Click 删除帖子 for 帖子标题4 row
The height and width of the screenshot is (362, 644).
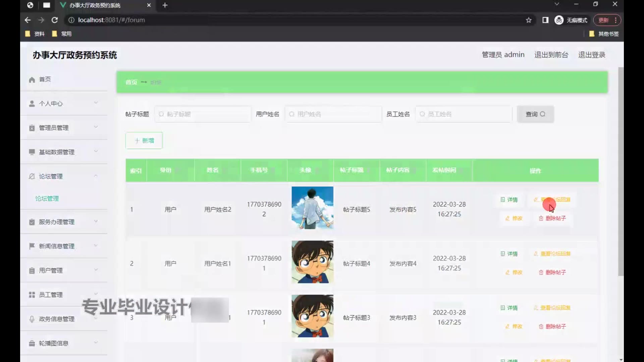(552, 273)
